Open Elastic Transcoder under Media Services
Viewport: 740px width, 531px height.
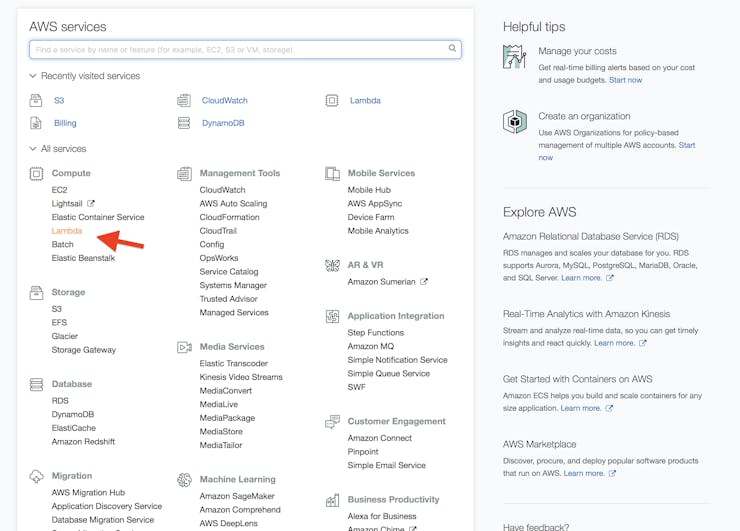(234, 363)
